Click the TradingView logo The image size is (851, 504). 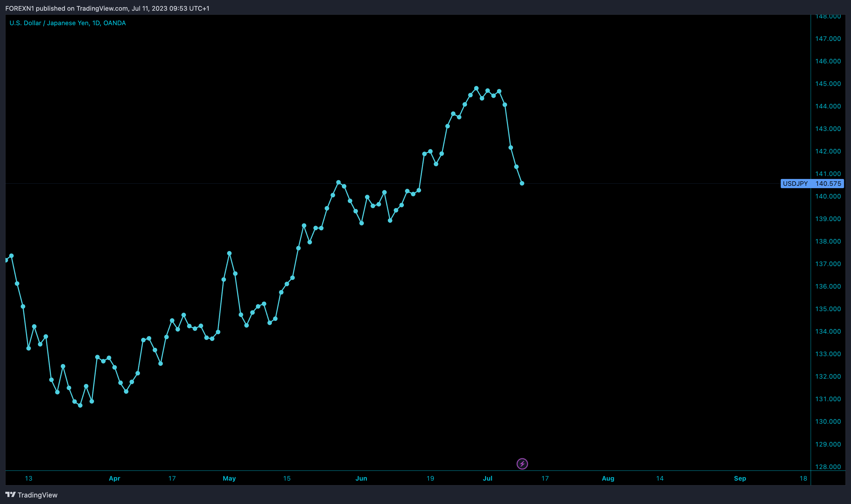(31, 495)
